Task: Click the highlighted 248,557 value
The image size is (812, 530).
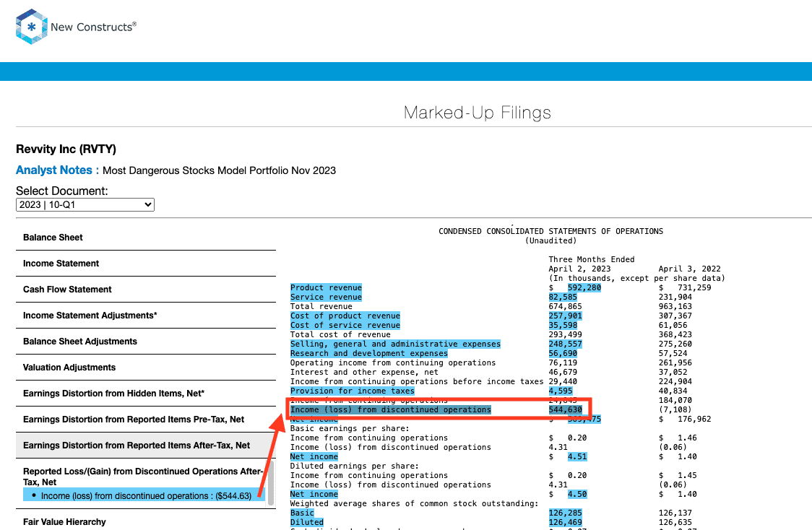Action: [565, 344]
